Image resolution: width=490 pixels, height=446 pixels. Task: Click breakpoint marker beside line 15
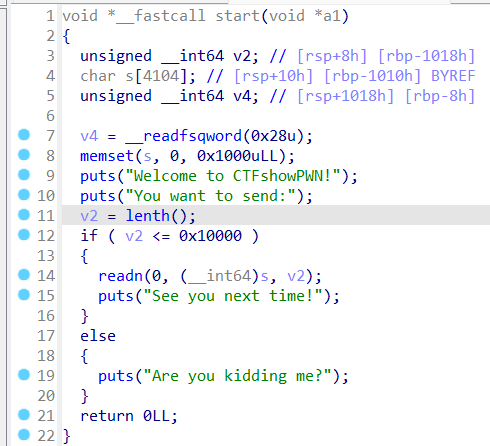(24, 295)
